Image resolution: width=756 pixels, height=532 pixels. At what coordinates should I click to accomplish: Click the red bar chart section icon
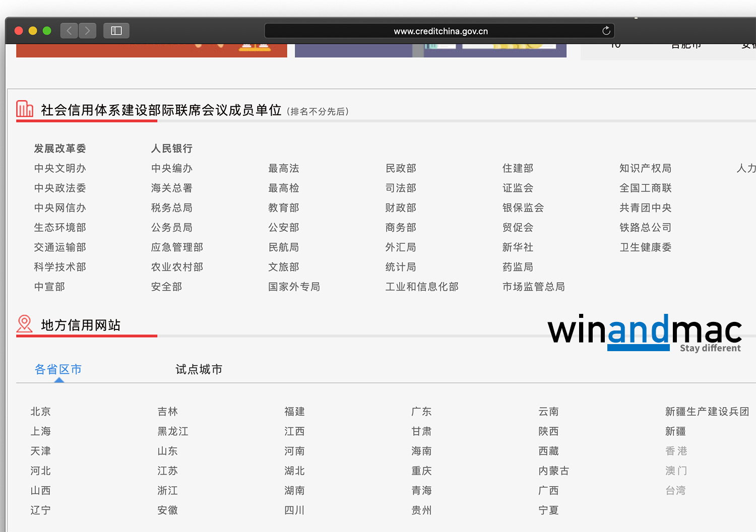pos(25,109)
